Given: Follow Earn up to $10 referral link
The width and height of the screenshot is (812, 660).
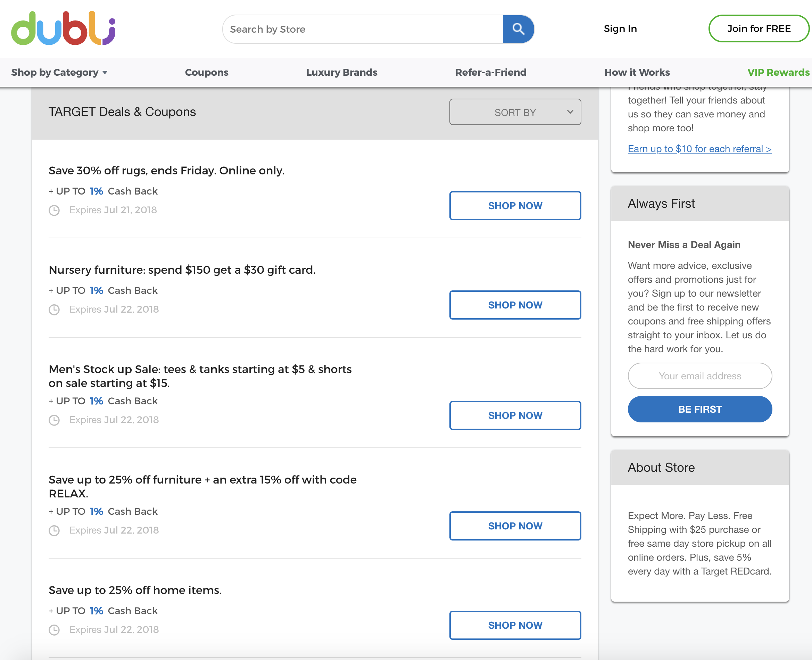Looking at the screenshot, I should (x=699, y=149).
